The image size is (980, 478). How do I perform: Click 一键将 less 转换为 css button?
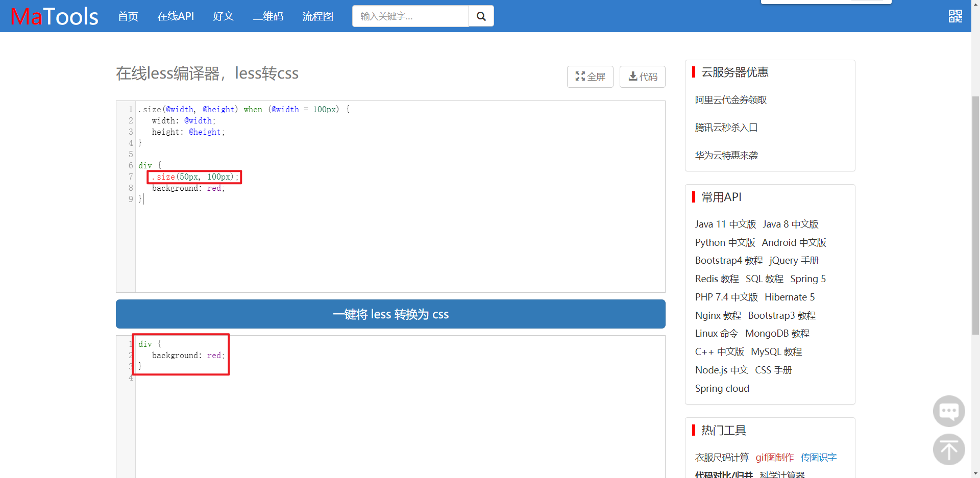[390, 314]
